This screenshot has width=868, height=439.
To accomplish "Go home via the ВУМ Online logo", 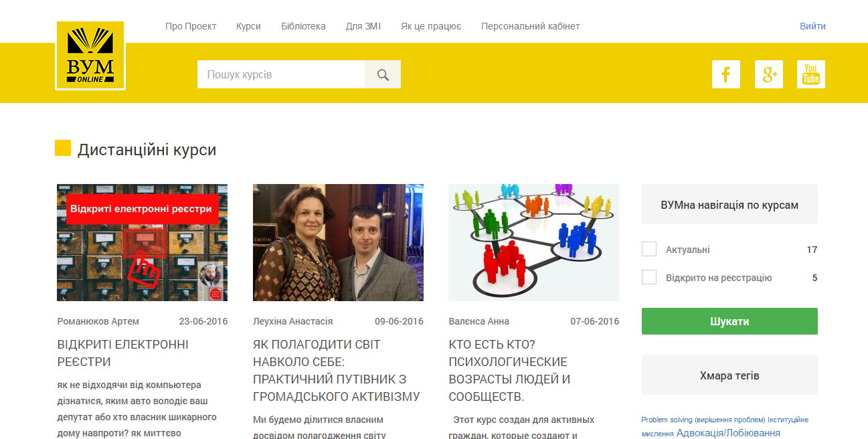I will pos(90,56).
